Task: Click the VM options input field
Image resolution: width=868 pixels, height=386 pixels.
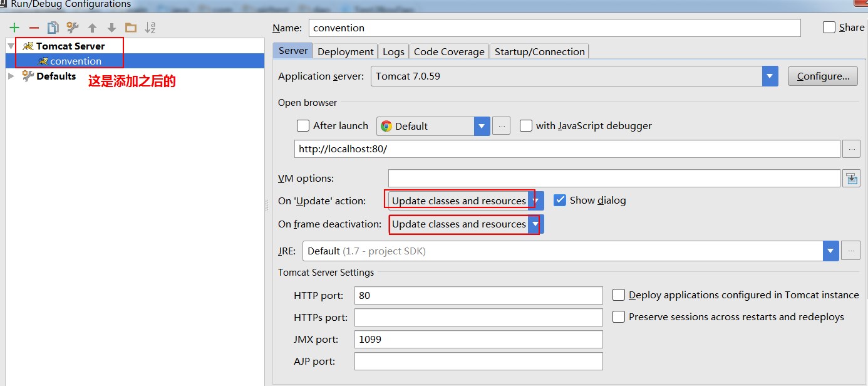Action: pyautogui.click(x=614, y=179)
